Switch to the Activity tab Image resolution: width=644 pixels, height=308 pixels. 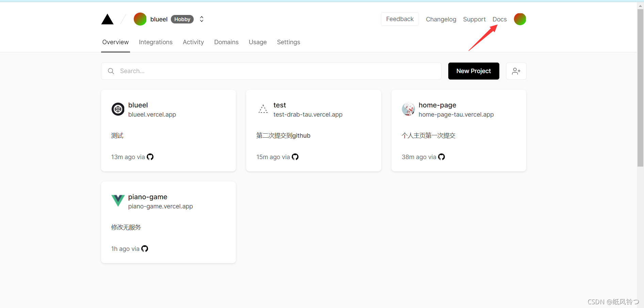coord(193,42)
